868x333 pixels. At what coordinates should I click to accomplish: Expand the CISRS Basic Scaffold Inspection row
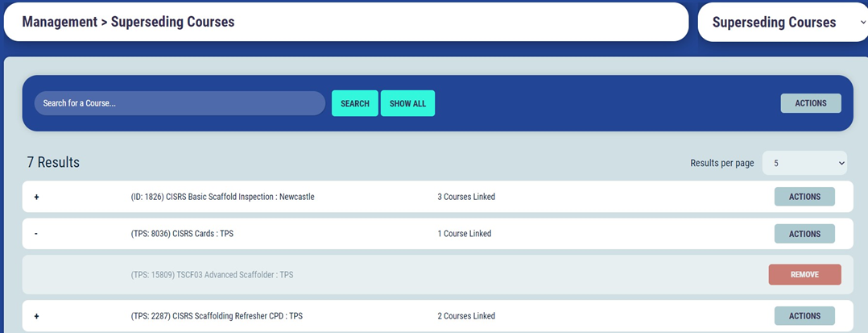pyautogui.click(x=36, y=197)
